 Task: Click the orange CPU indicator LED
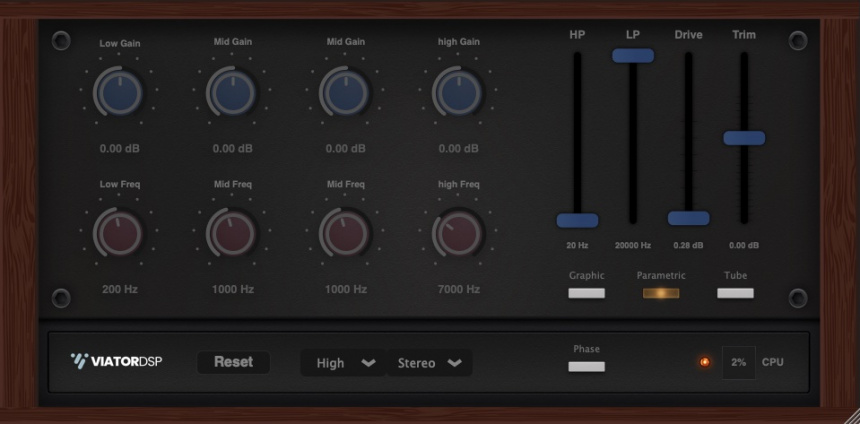[705, 362]
